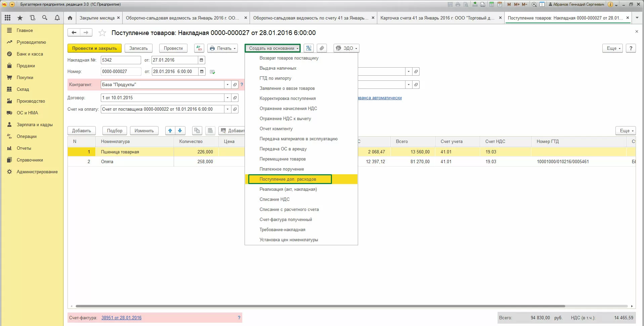
Task: Click the Провести button
Action: [x=173, y=48]
